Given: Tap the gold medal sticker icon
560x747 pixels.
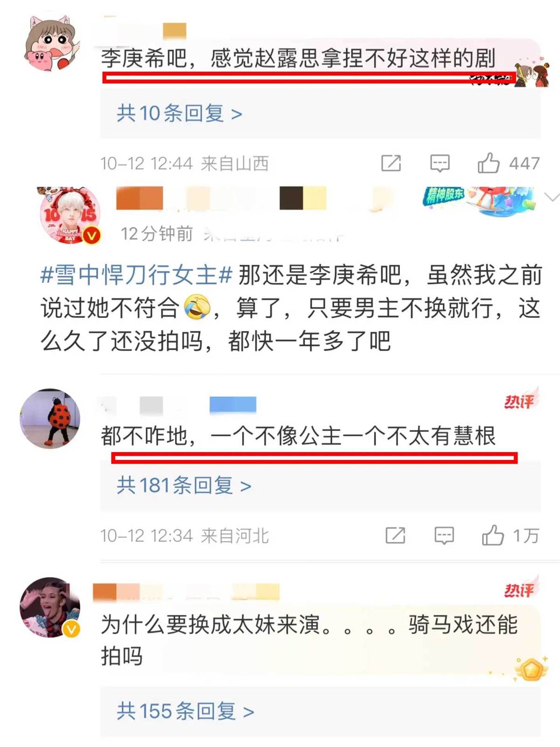Looking at the screenshot, I should [x=531, y=669].
